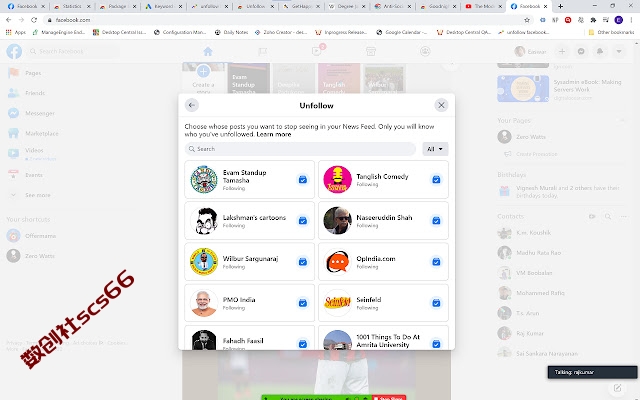Reload the page with browser refresh
Viewport: 640px width, 400px height.
(34, 20)
